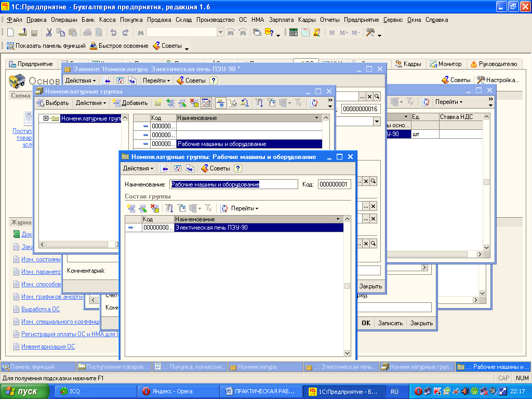This screenshot has width=532, height=399.
Task: Select the Электическая печь ПЭУ-90 row
Action: click(234, 228)
